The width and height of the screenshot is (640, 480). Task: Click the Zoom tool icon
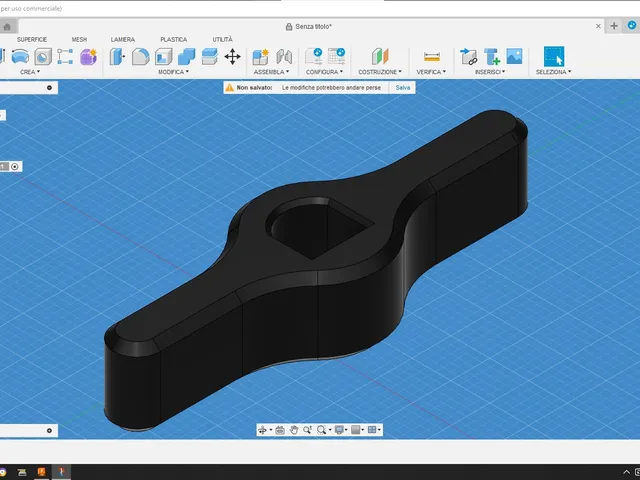pyautogui.click(x=307, y=430)
